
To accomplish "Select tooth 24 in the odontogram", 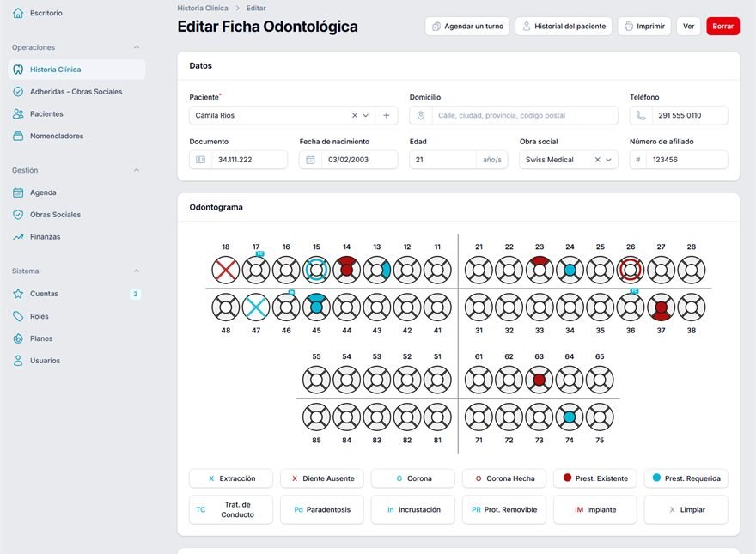I will pyautogui.click(x=570, y=270).
